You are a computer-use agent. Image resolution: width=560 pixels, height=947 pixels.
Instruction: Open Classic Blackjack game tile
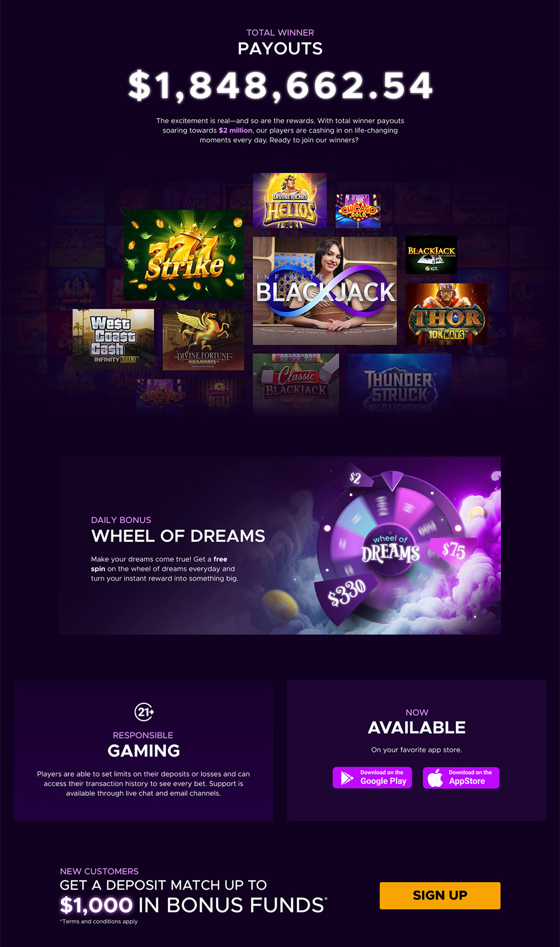coord(296,384)
